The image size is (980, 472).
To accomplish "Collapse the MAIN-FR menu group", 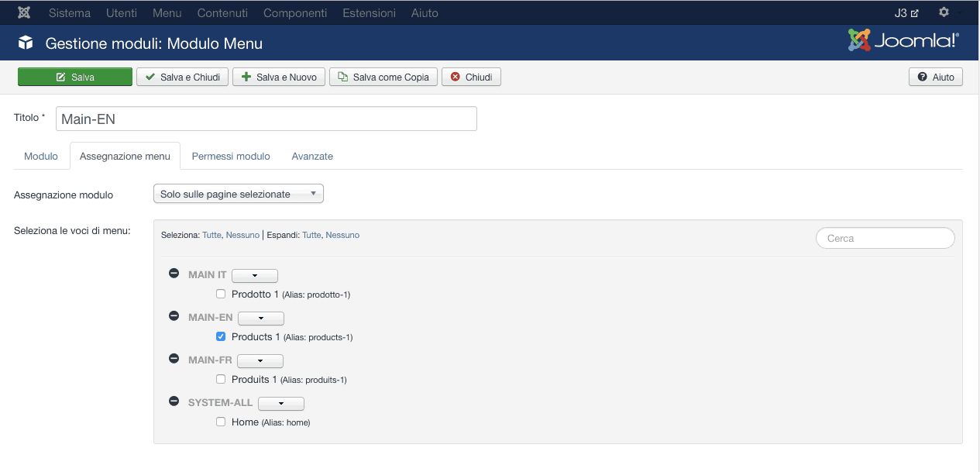I will point(174,359).
